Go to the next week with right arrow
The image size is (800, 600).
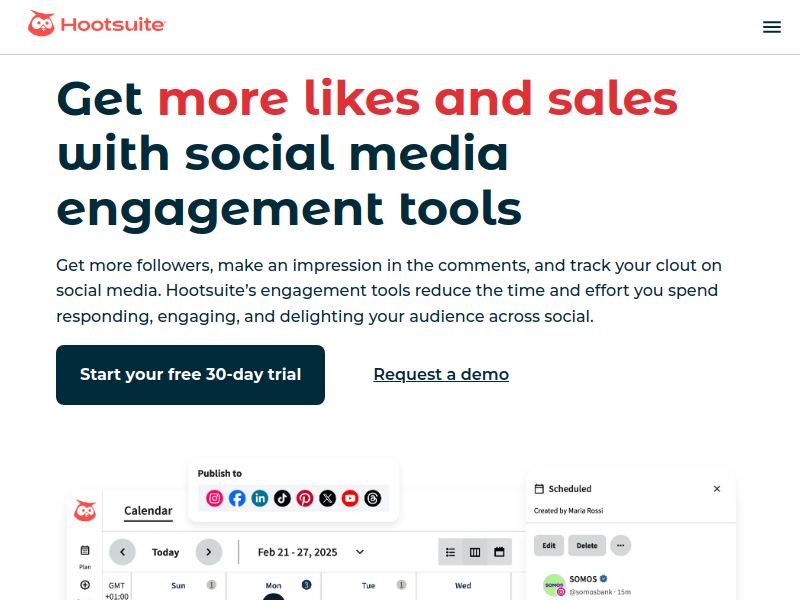pyautogui.click(x=209, y=552)
